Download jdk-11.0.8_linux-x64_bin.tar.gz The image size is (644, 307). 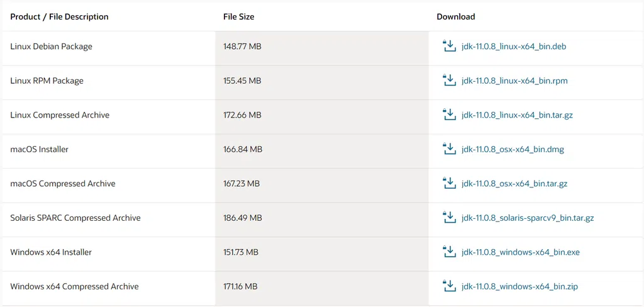coord(517,115)
